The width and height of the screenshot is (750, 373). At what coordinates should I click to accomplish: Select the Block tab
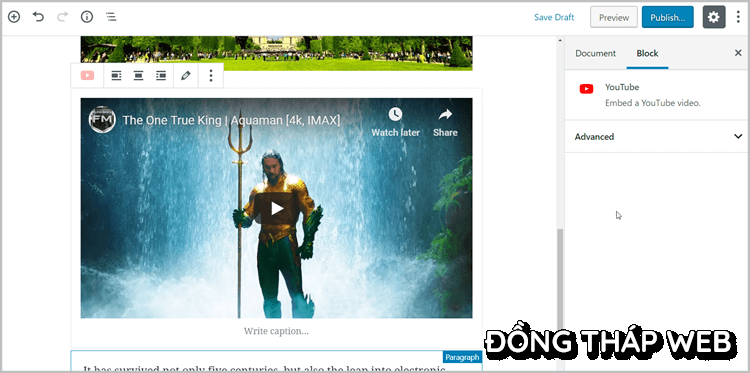tap(647, 54)
